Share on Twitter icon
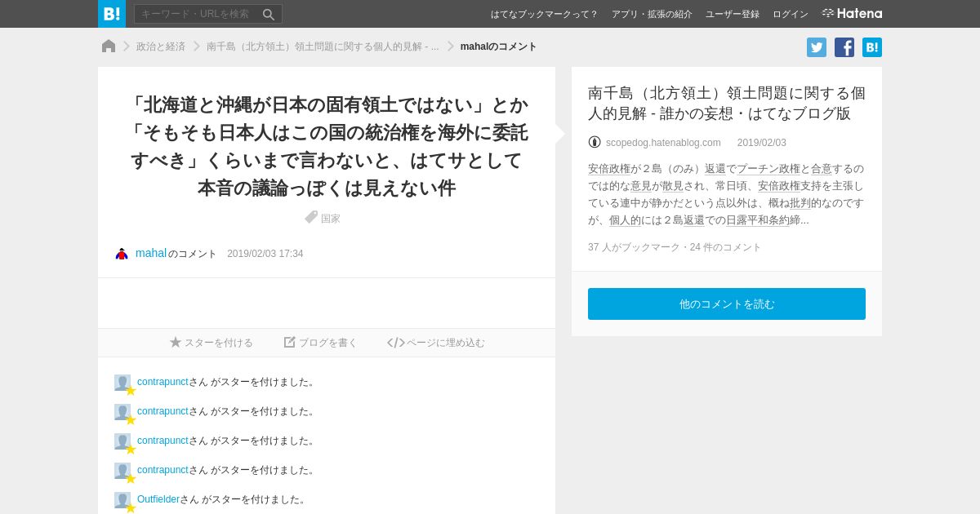This screenshot has width=980, height=514. click(x=817, y=47)
